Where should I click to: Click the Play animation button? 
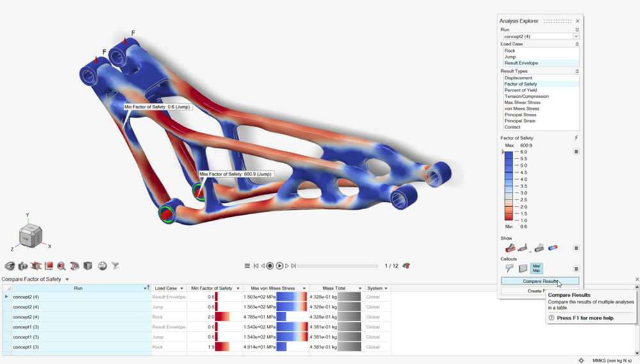pos(280,265)
